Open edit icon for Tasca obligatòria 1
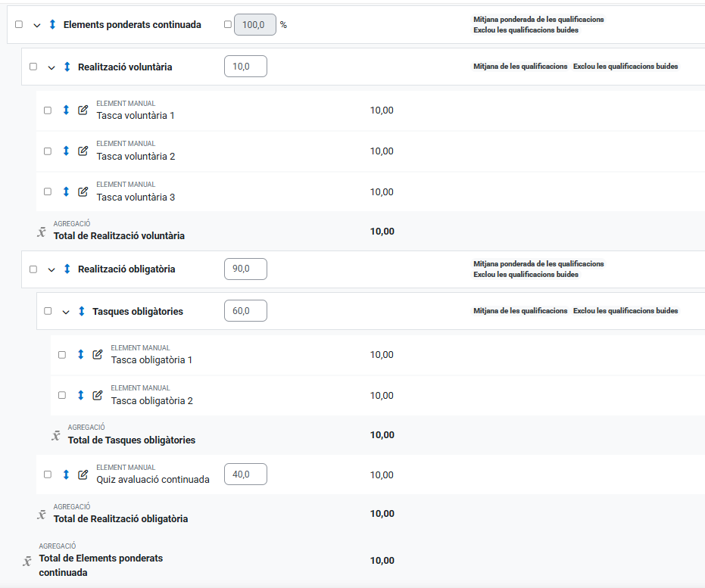The width and height of the screenshot is (705, 588). coord(98,354)
